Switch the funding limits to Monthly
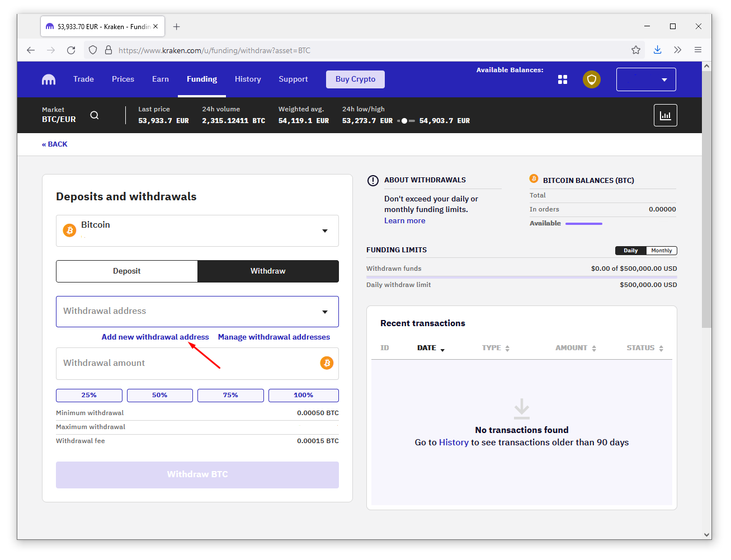Image resolution: width=731 pixels, height=560 pixels. [x=662, y=251]
